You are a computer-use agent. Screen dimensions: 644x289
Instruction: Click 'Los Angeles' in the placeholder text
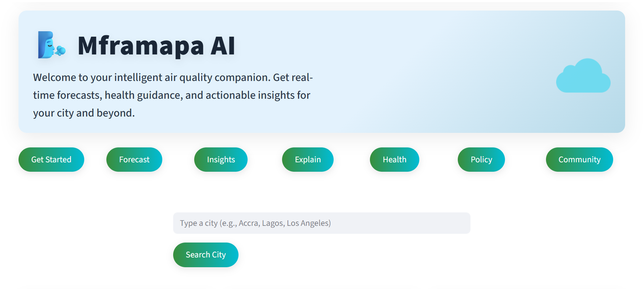(x=309, y=223)
